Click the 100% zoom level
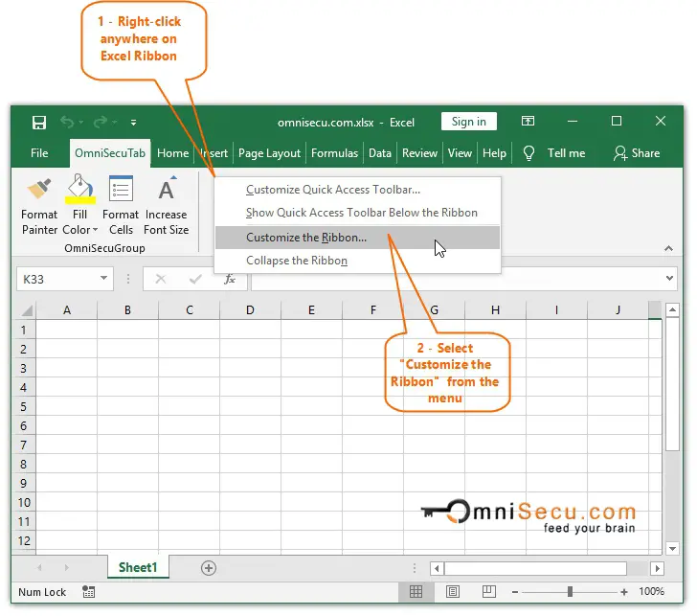This screenshot has height=616, width=697. (651, 591)
